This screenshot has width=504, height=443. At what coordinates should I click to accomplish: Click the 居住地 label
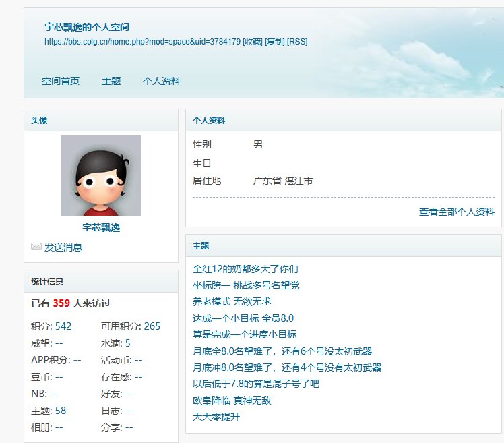[x=207, y=181]
